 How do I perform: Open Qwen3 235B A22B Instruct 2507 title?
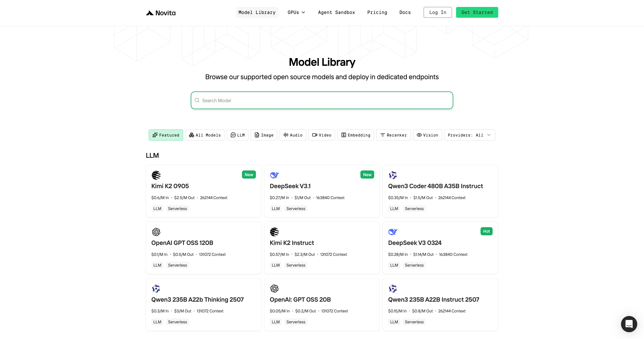point(434,300)
